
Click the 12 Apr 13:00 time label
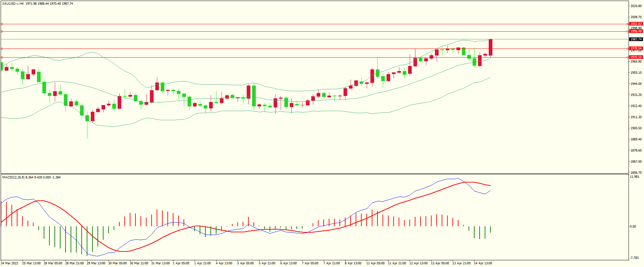click(x=418, y=263)
